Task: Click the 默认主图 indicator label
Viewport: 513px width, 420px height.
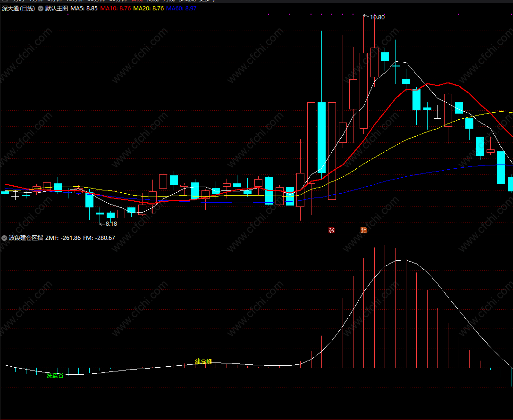Action: tap(57, 8)
